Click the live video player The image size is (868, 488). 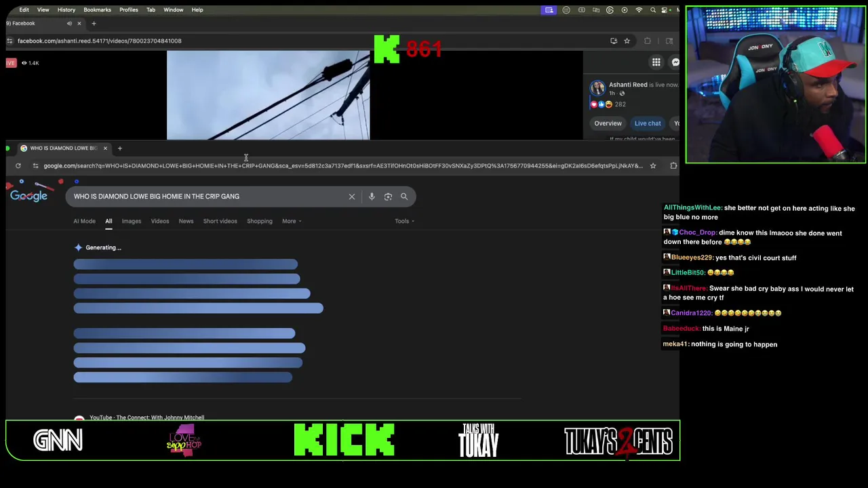(269, 96)
